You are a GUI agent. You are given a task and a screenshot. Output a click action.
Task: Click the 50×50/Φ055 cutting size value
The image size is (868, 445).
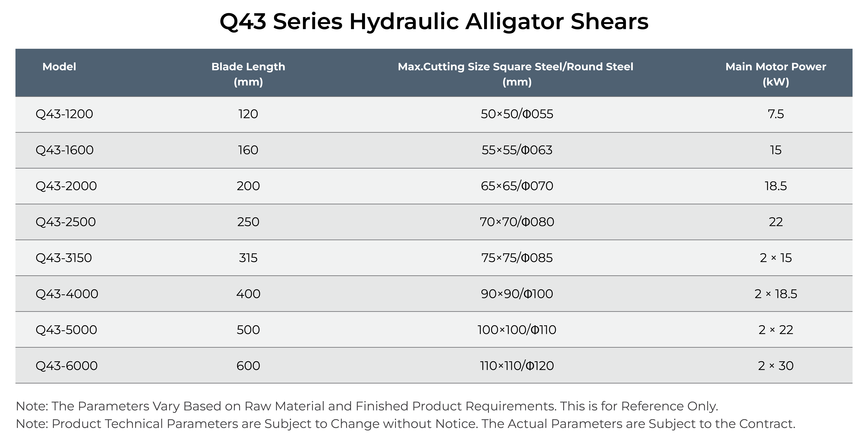tap(517, 114)
